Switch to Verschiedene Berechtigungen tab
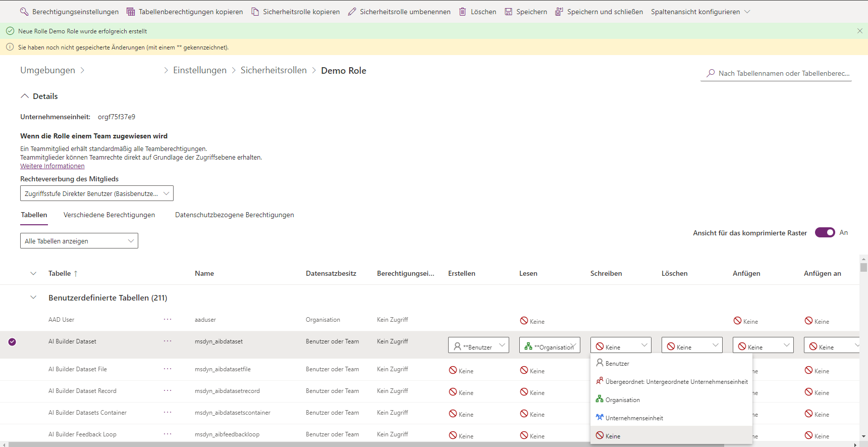This screenshot has height=447, width=868. coord(109,215)
